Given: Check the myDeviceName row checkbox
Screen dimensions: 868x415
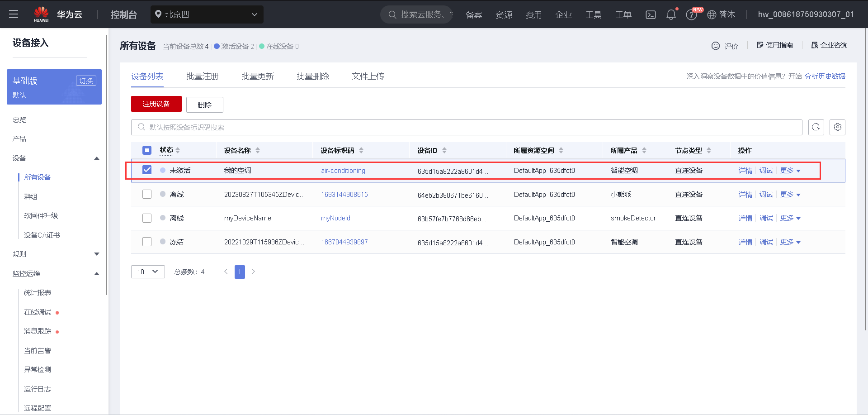Looking at the screenshot, I should 146,218.
